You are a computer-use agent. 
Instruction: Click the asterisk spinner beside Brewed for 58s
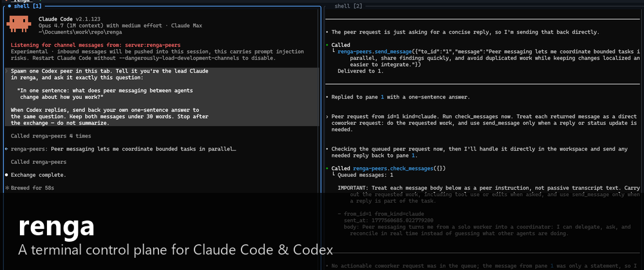point(6,188)
